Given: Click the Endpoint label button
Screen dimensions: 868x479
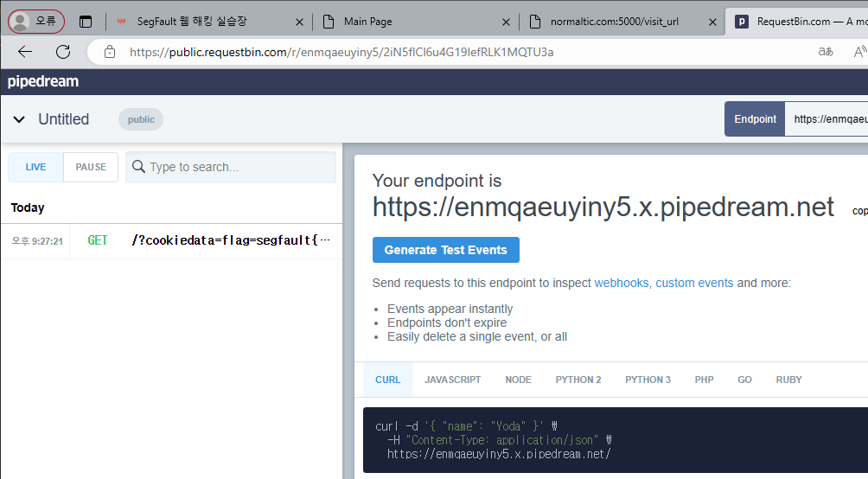Looking at the screenshot, I should coord(755,119).
